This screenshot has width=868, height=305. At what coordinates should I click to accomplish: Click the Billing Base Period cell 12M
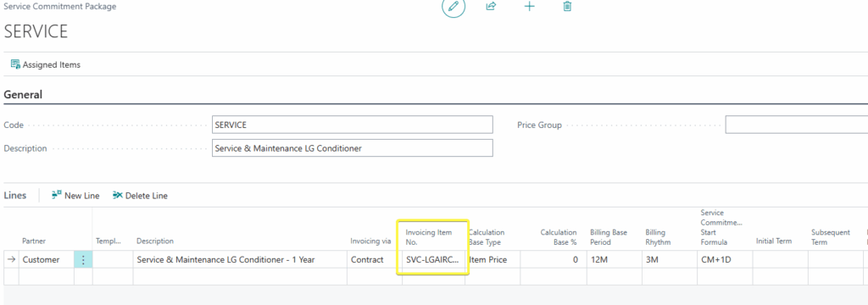tap(614, 259)
